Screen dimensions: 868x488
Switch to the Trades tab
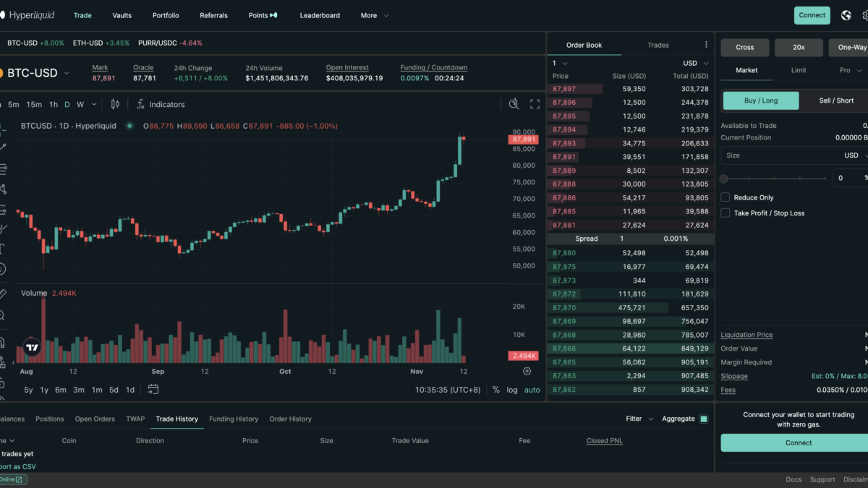(x=658, y=45)
